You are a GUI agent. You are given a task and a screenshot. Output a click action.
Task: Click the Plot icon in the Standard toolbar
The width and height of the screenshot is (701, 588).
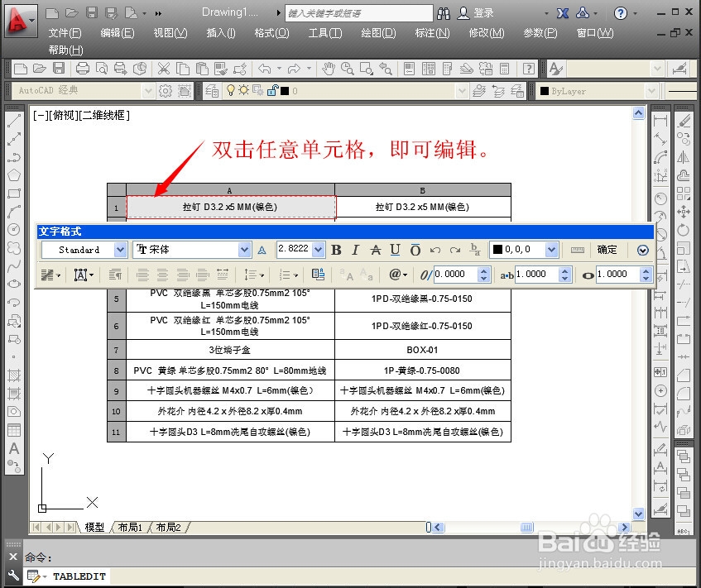click(83, 67)
